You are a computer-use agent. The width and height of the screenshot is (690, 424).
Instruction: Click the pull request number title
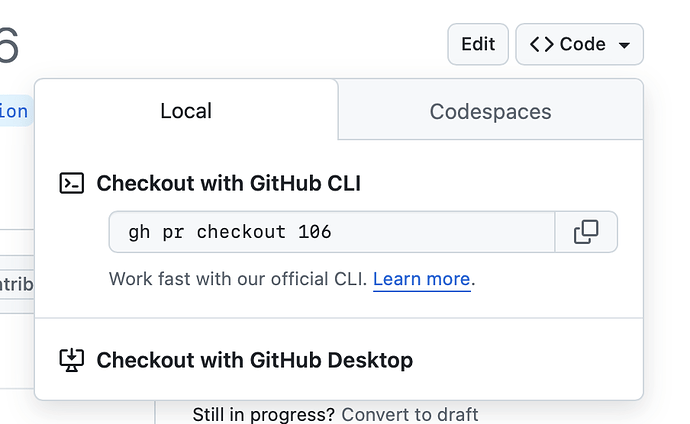pyautogui.click(x=8, y=46)
